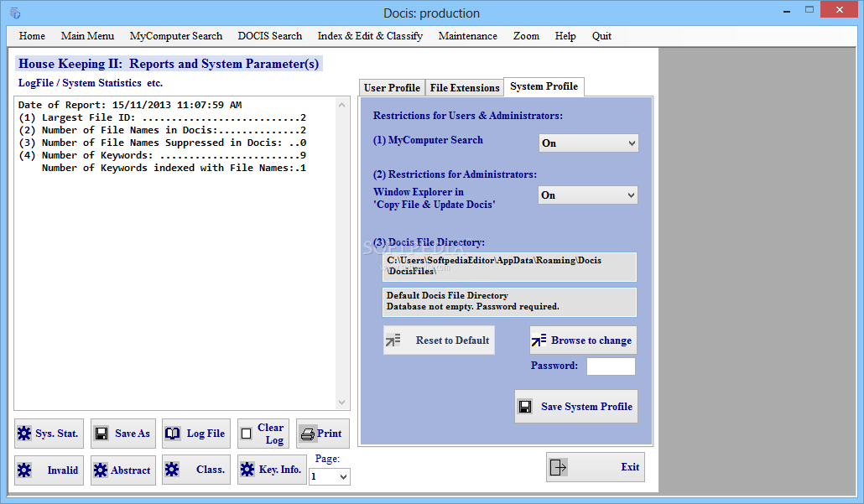Open Index & Edit & Classify menu
Image resolution: width=864 pixels, height=504 pixels.
(x=370, y=36)
